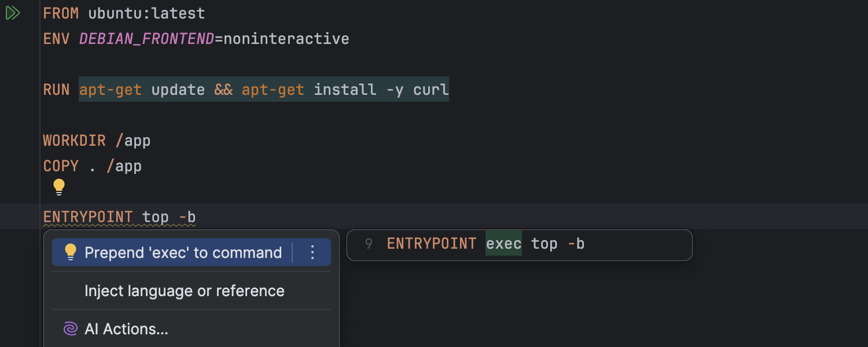Click the underlined ENTRYPOINT keyword in the editor
The image size is (868, 347).
[x=88, y=217]
